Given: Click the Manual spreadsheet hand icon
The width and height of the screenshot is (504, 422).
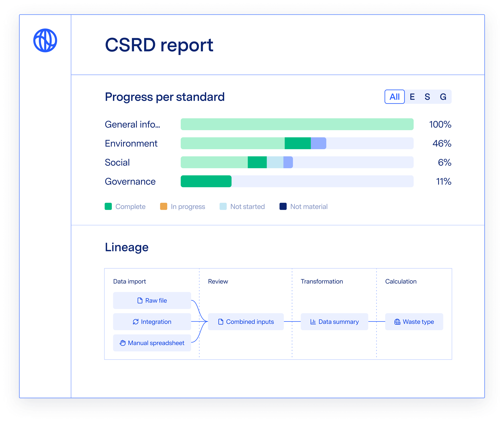Looking at the screenshot, I should click(123, 343).
